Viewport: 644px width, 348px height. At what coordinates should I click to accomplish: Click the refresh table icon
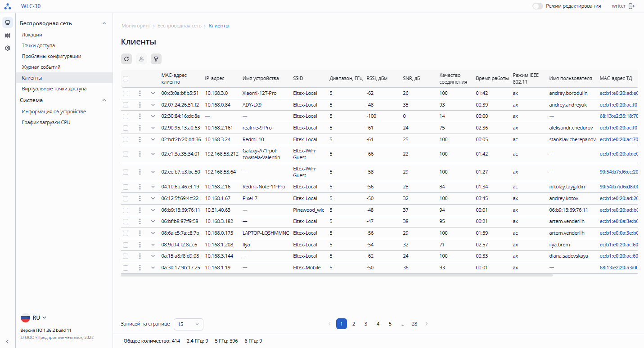coord(126,58)
